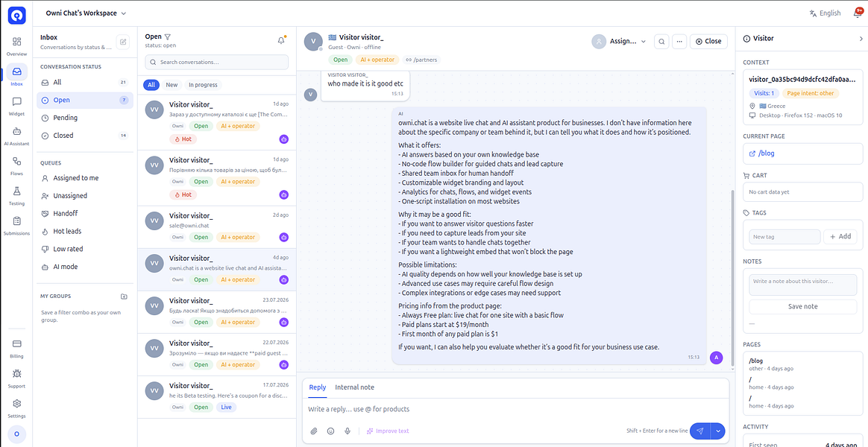868x447 pixels.
Task: Open the conversation dated 22.07.2026
Action: point(216,355)
